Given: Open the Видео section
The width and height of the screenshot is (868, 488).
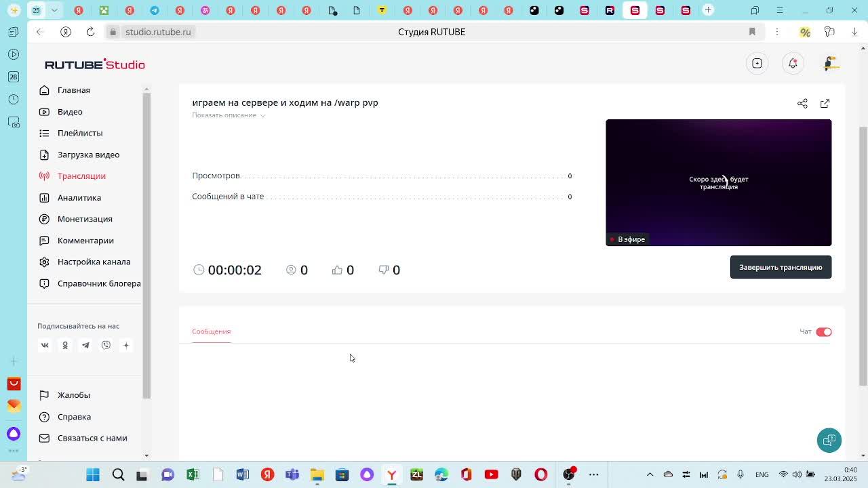Looking at the screenshot, I should click(x=70, y=112).
